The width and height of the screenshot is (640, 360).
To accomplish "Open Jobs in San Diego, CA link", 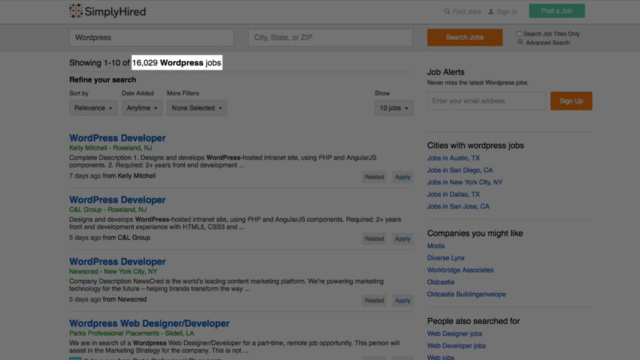I will 460,170.
